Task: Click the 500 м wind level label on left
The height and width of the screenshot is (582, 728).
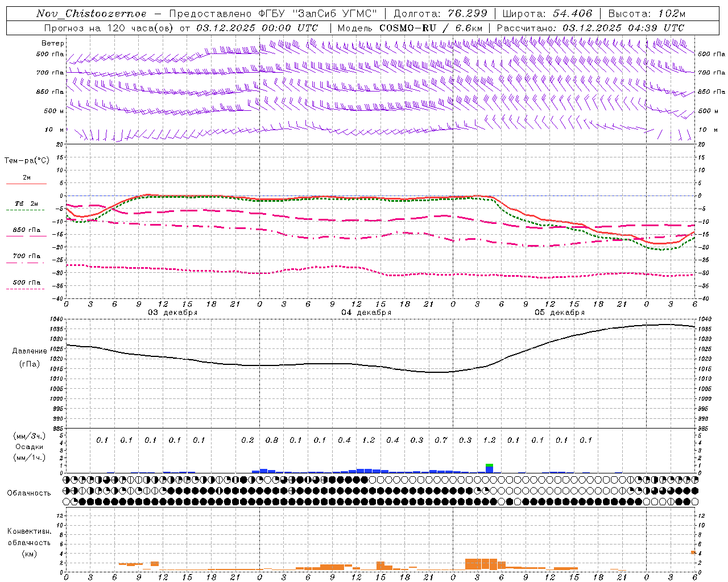Action: (54, 111)
